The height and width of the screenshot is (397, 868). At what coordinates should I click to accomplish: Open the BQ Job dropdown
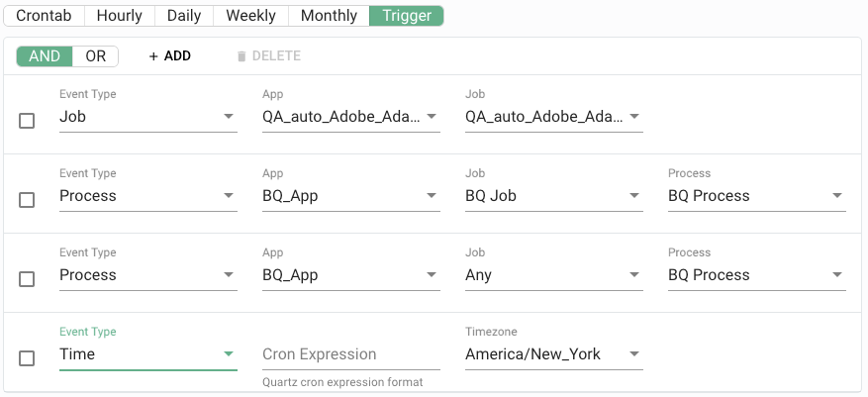[553, 196]
